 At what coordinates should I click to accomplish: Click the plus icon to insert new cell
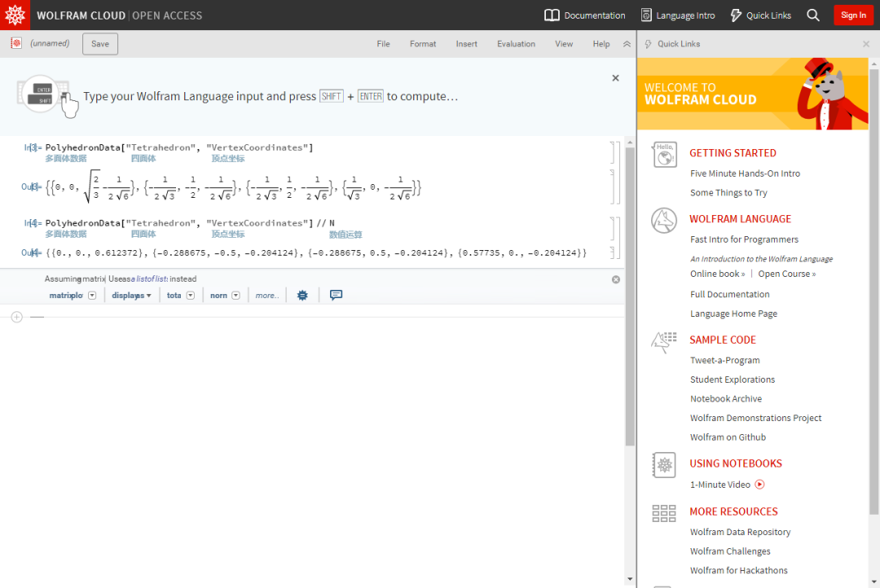click(x=17, y=317)
